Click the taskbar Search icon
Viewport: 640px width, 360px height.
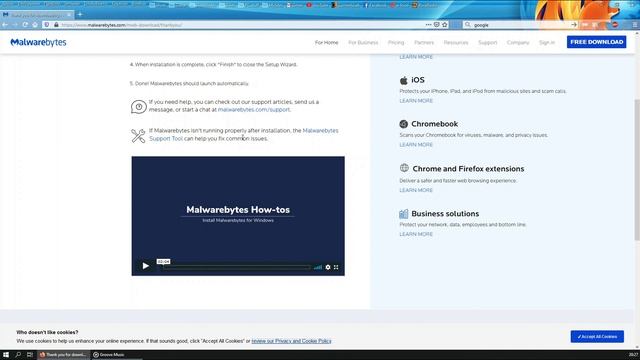pyautogui.click(x=18, y=355)
